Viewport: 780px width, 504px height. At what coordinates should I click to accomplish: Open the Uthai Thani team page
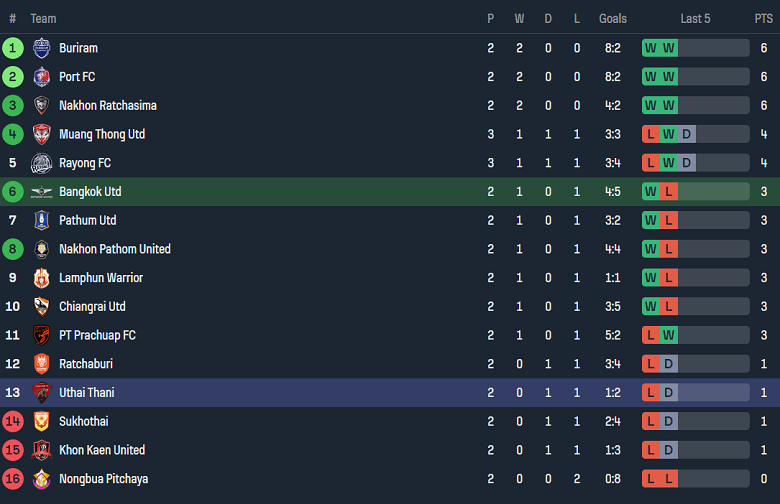86,393
